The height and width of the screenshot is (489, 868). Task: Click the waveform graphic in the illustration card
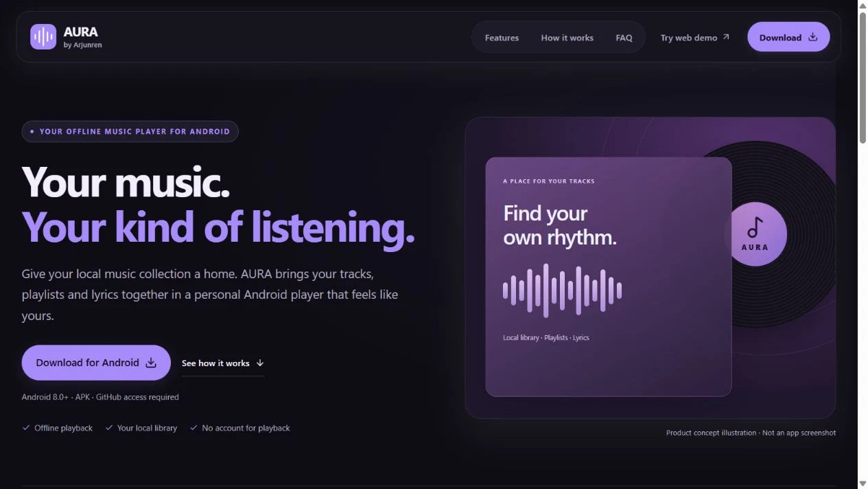(562, 291)
